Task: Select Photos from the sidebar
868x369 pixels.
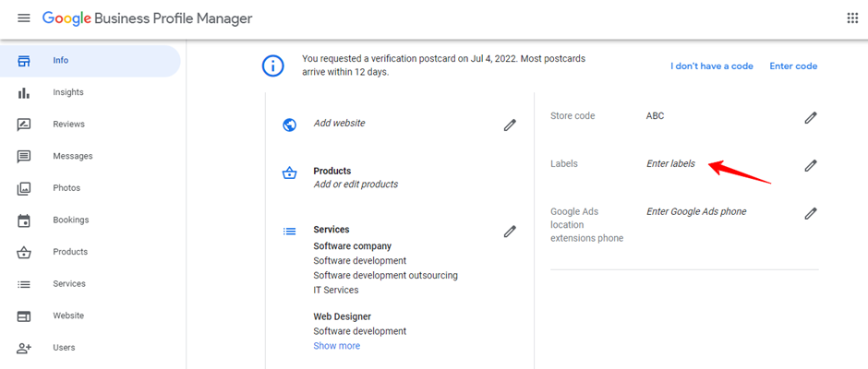Action: (66, 188)
